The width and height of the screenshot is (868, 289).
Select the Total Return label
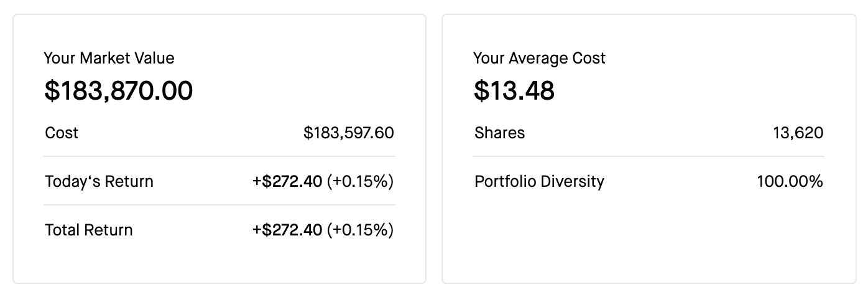coord(89,230)
